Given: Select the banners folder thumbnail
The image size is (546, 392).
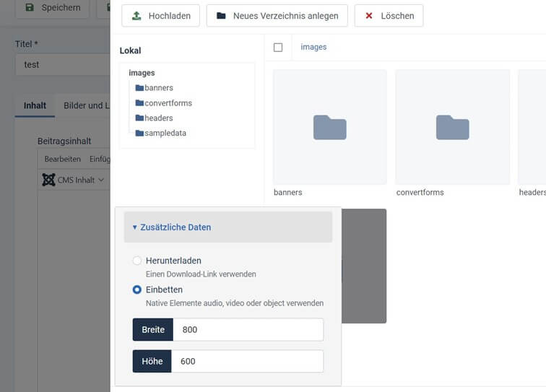Looking at the screenshot, I should [330, 127].
